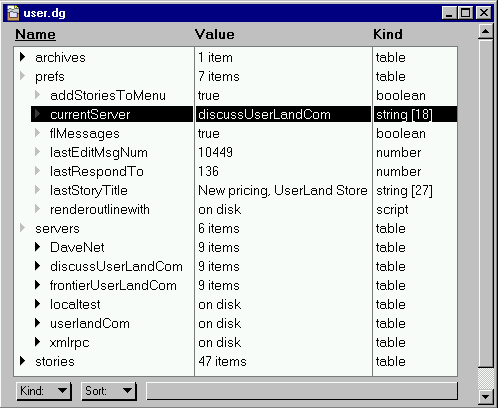Sort by the Name column header
The image size is (498, 408).
[x=35, y=34]
